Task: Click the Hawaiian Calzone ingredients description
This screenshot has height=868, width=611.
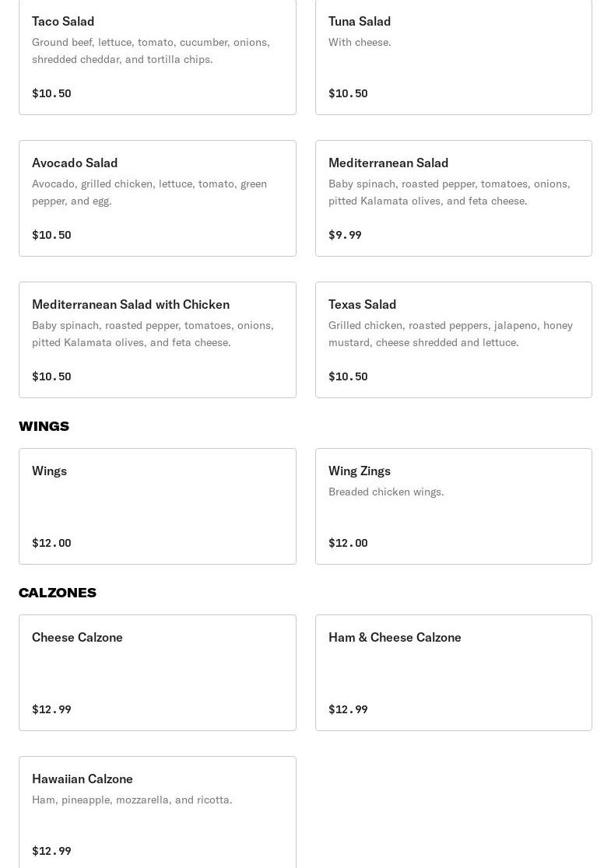Action: coord(132,800)
